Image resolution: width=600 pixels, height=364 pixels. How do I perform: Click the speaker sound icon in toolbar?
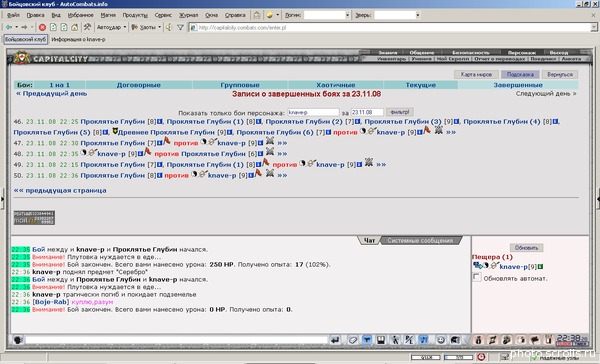click(x=169, y=27)
